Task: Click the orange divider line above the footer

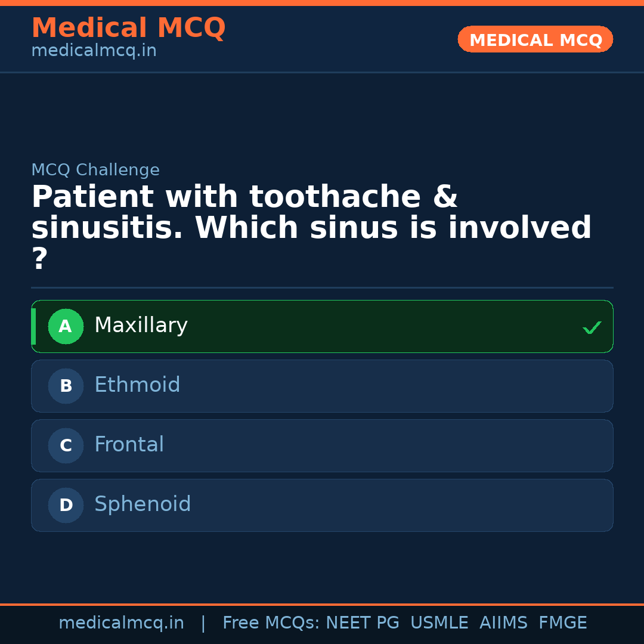Action: 322,603
